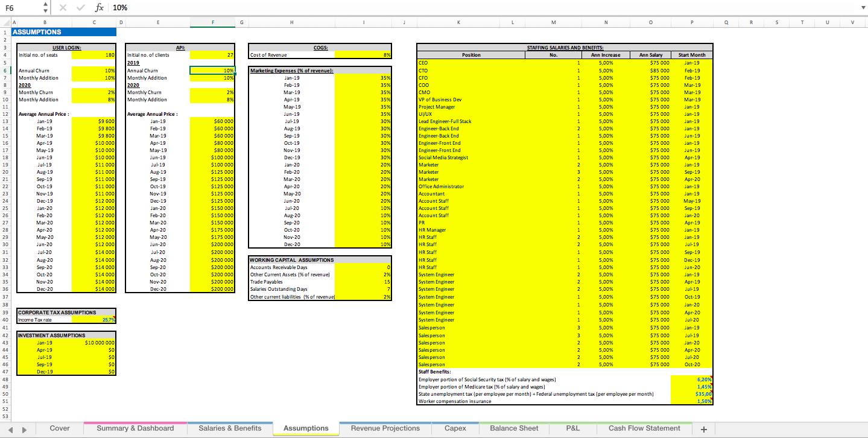This screenshot has height=438, width=868.
Task: Select row 40 header
Action: click(x=5, y=320)
